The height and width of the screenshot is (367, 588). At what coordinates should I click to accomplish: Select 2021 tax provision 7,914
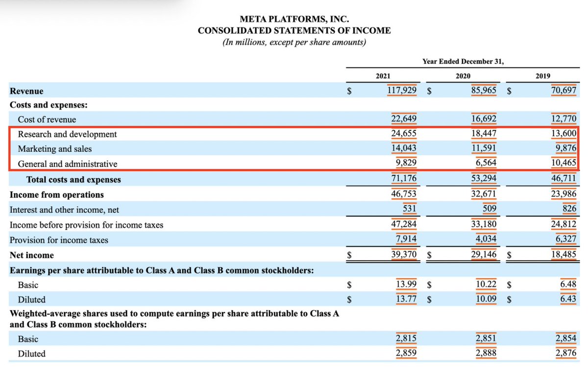click(405, 240)
